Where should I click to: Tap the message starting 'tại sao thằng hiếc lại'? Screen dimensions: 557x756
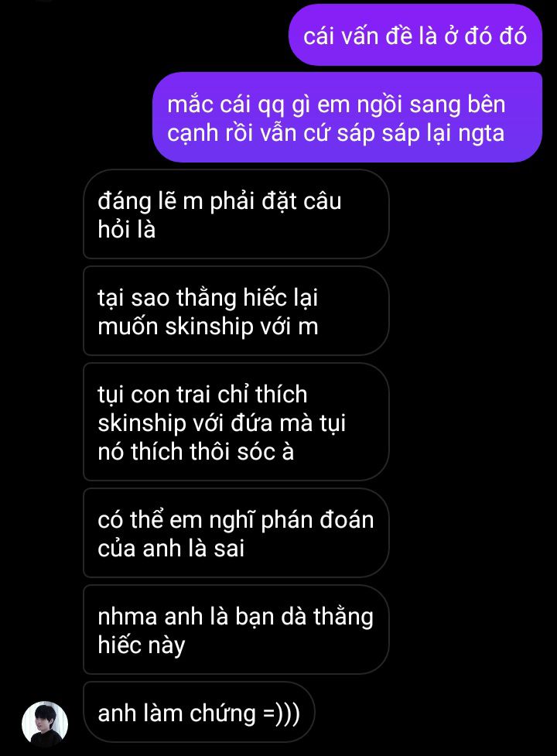[236, 311]
